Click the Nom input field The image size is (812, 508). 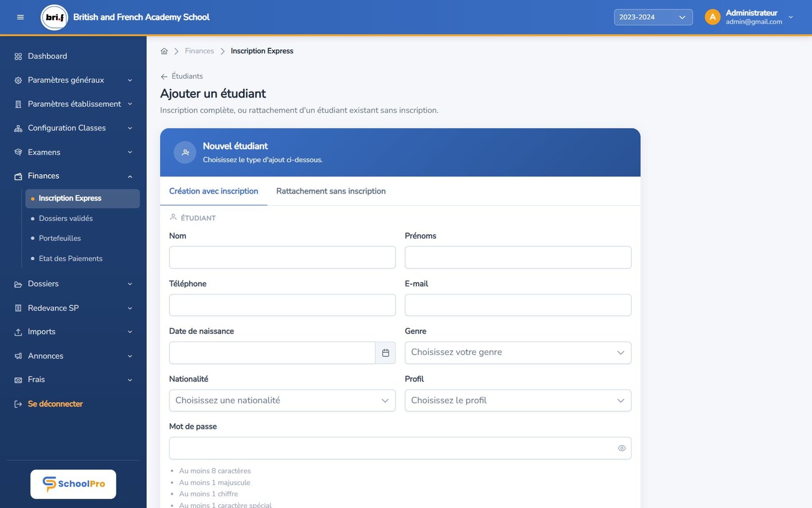282,258
